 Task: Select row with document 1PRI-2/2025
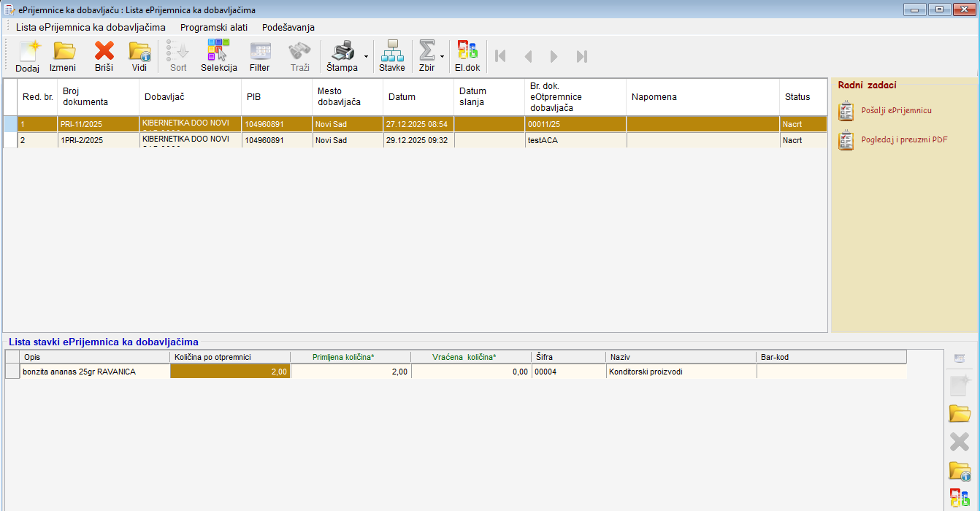pos(82,140)
